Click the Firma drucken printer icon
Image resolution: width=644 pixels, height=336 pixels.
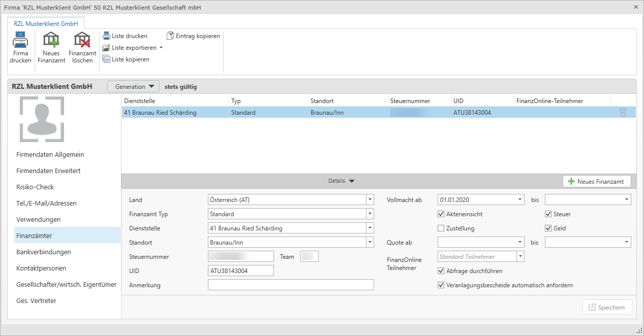[x=20, y=40]
